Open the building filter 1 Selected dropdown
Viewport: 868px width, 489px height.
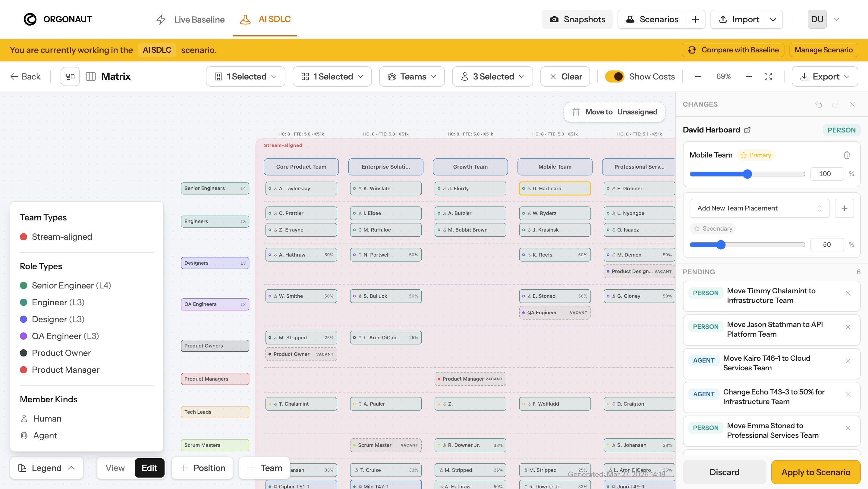245,77
